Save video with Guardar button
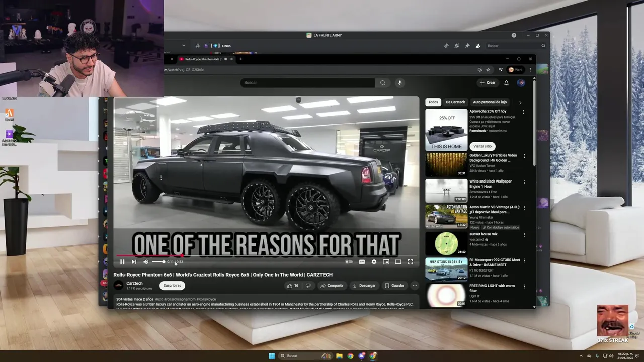Image resolution: width=644 pixels, height=362 pixels. click(394, 285)
